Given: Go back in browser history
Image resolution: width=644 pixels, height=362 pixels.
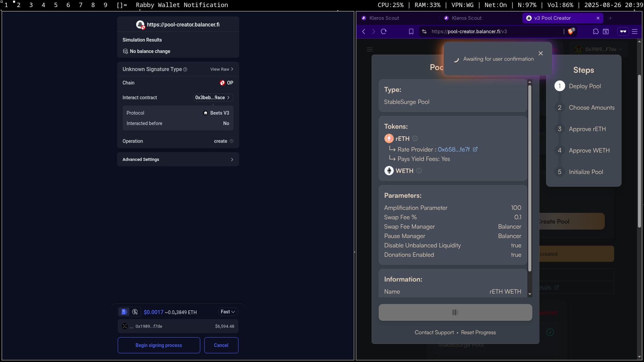Looking at the screenshot, I should point(364,32).
